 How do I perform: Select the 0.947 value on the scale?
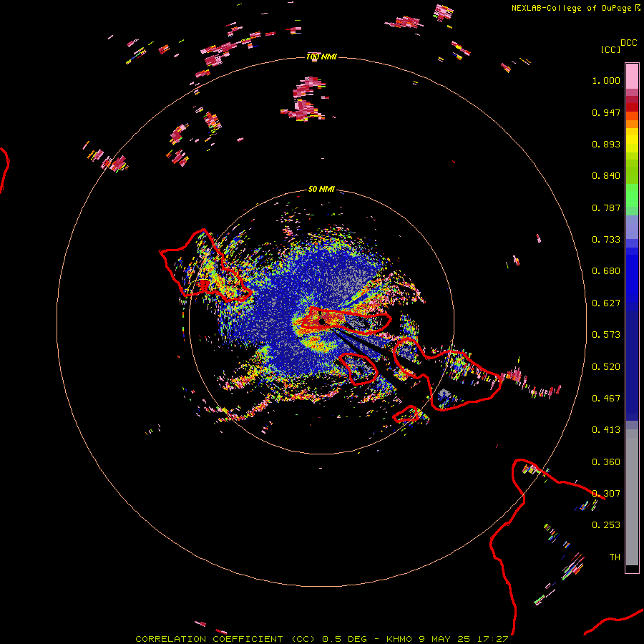(x=606, y=112)
